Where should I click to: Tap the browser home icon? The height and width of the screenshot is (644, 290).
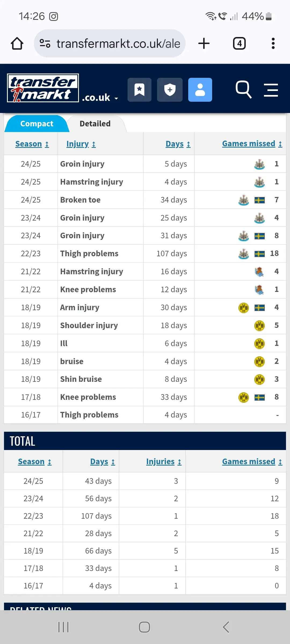[x=17, y=43]
